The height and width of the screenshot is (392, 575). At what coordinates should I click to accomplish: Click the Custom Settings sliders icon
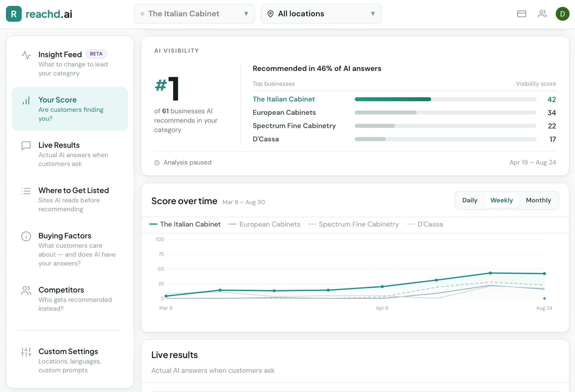26,352
